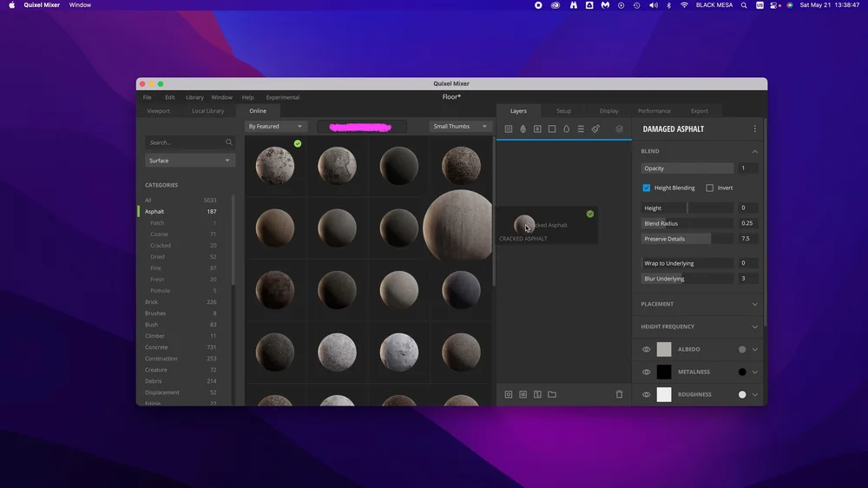Image resolution: width=868 pixels, height=488 pixels.
Task: Add an Atlas layer with leaf icon
Action: point(523,129)
